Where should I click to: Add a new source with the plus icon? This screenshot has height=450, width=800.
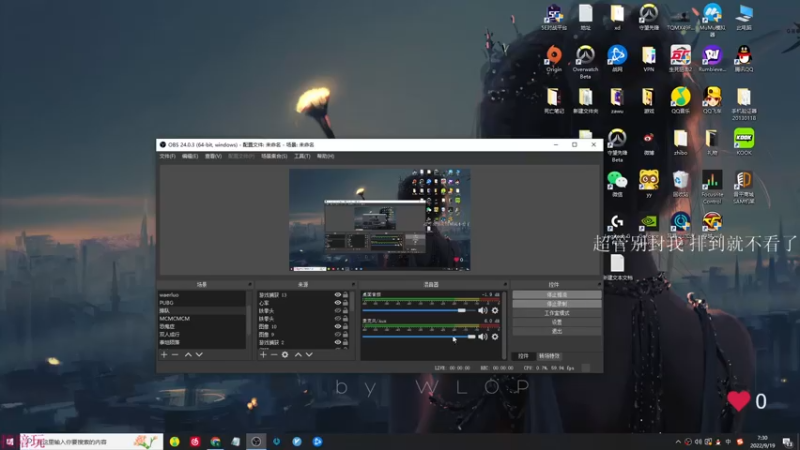click(x=263, y=354)
